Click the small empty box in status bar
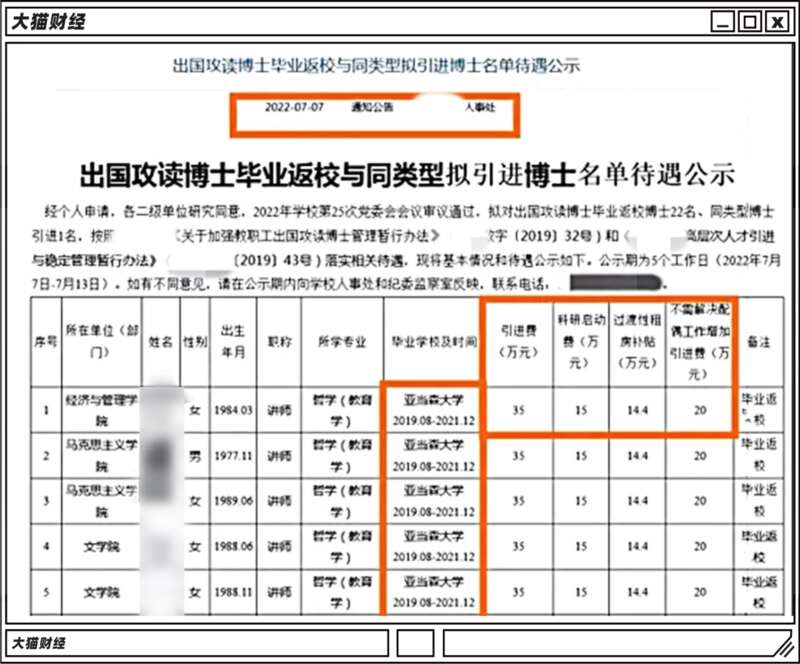Viewport: 800px width, 664px height. tap(415, 643)
